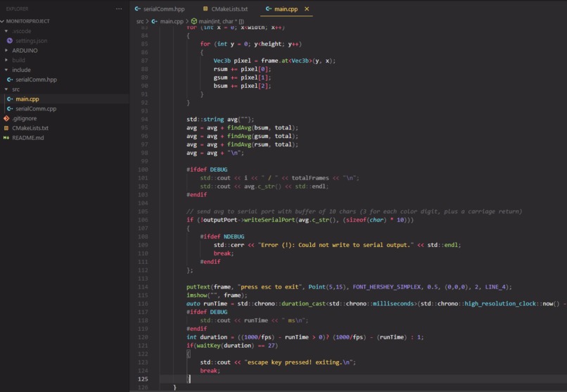This screenshot has width=567, height=392.
Task: Click "int duration" on line 120
Action: pos(207,337)
